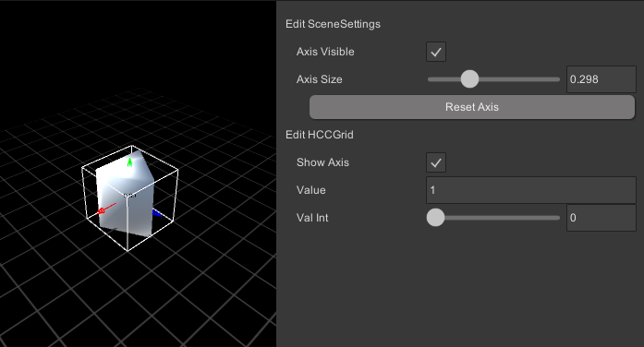Viewport: 644px width, 347px height.
Task: Click the green Y-axis arrow gizmo
Action: click(x=129, y=162)
